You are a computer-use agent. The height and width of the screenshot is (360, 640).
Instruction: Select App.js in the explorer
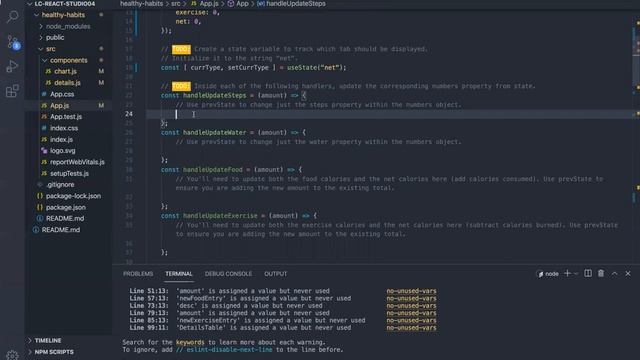pos(60,106)
